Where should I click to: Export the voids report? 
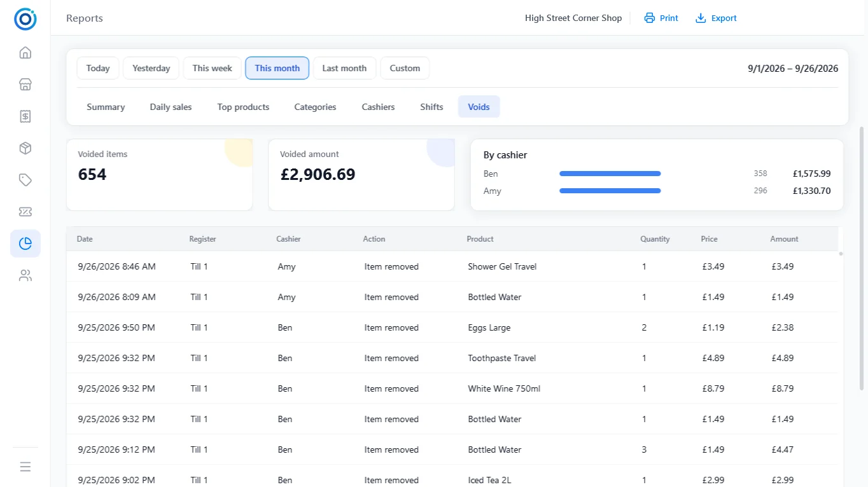coord(716,18)
